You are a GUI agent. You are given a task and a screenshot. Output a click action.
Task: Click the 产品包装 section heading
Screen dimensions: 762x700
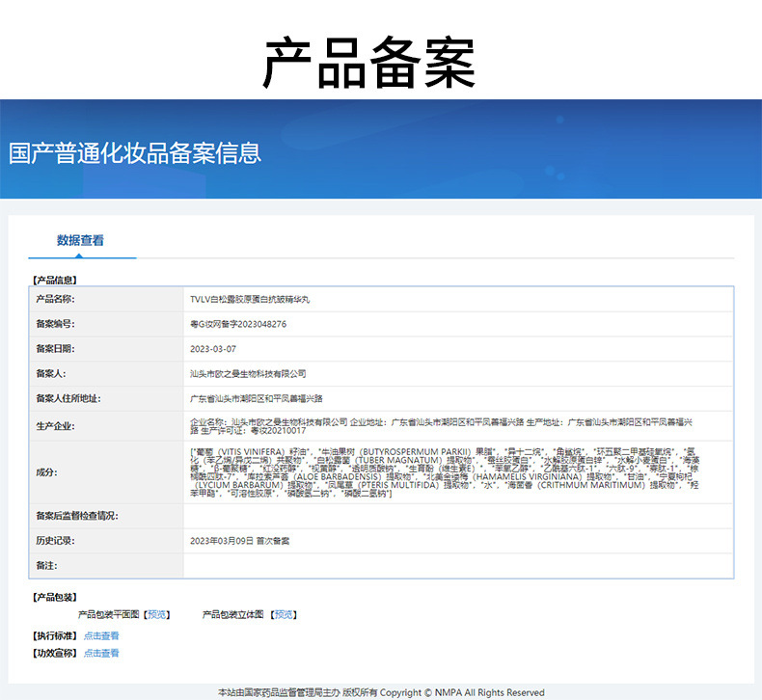click(55, 597)
